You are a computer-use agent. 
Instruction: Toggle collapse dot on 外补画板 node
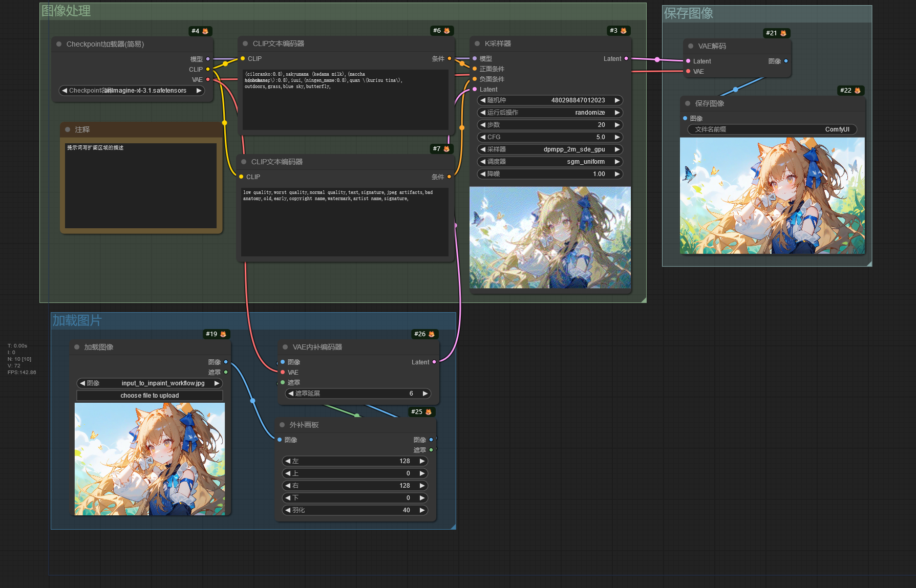coord(282,425)
